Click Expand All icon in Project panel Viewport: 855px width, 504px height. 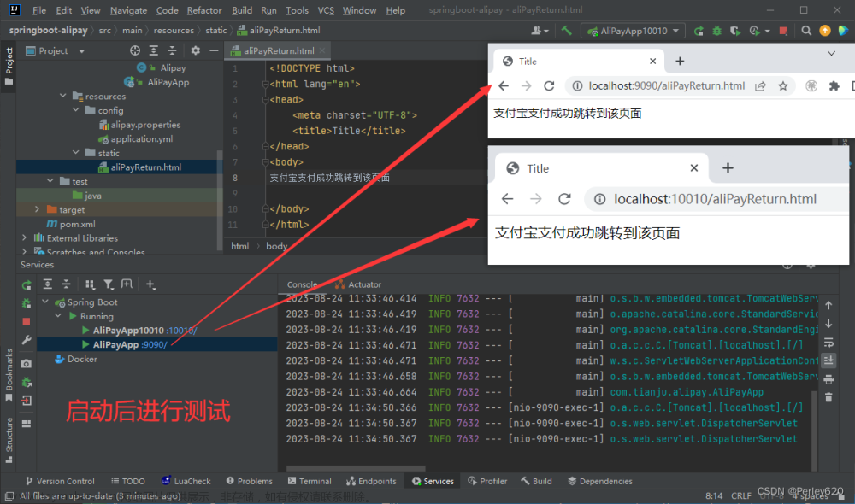coord(154,50)
